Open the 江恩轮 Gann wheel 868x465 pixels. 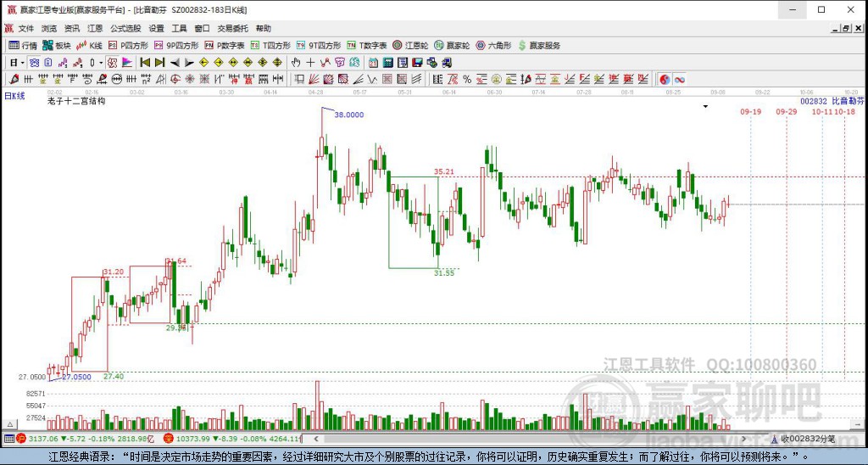pos(410,46)
